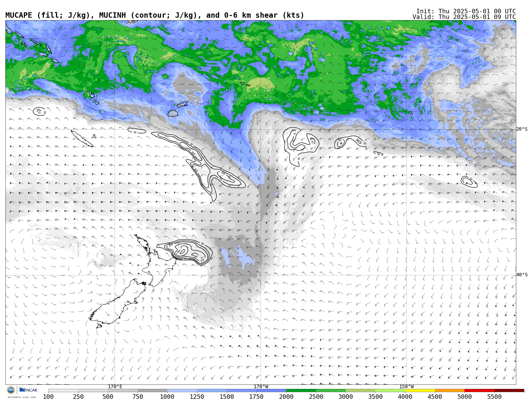Click the colorbar tick label 4500
The image size is (532, 400).
435,397
